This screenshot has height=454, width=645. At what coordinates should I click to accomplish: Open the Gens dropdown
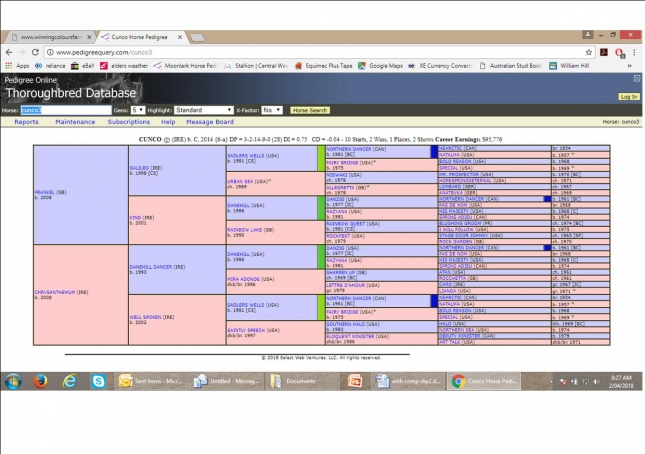[138, 110]
